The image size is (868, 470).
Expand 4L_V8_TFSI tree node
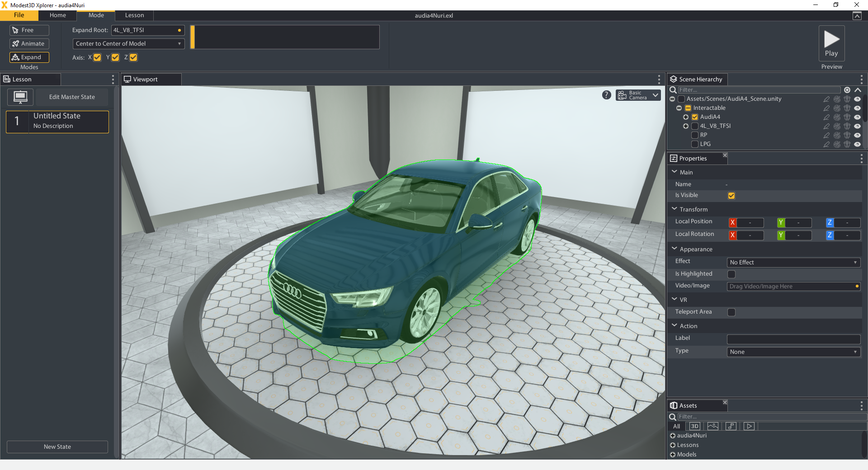click(686, 126)
